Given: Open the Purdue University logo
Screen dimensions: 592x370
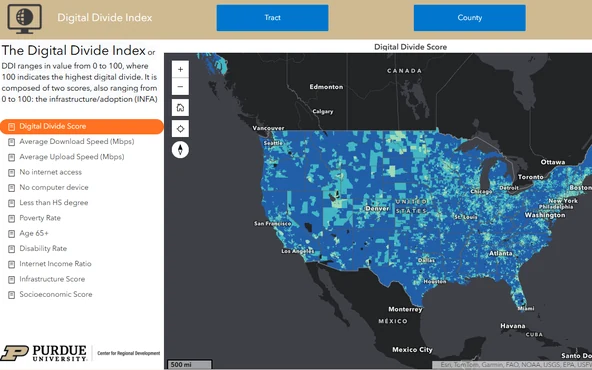Looking at the screenshot, I should [x=44, y=353].
